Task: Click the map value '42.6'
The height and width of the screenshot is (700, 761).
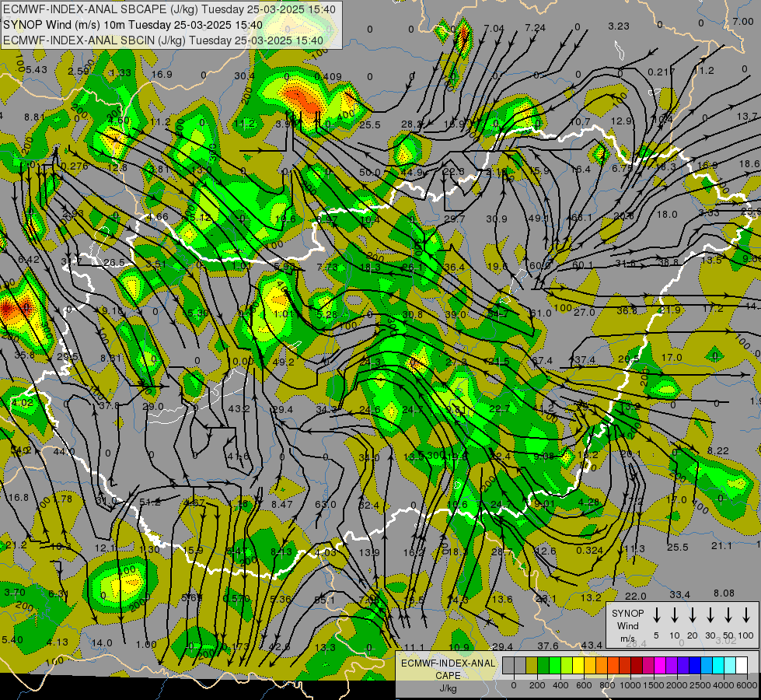Action: click(279, 646)
